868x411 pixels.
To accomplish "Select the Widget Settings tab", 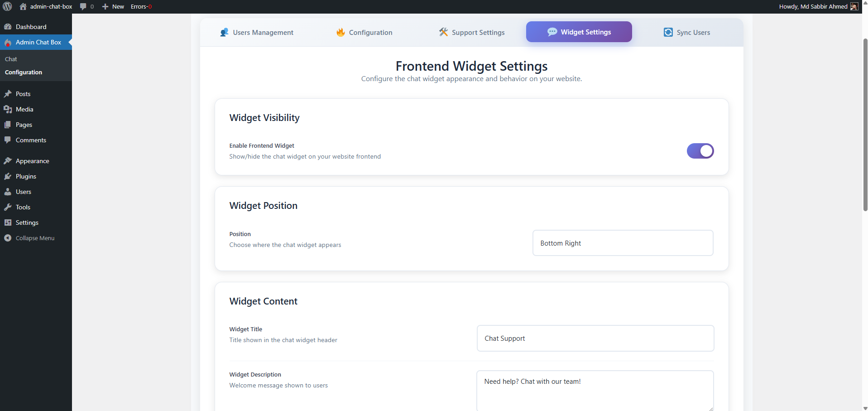I will tap(579, 32).
